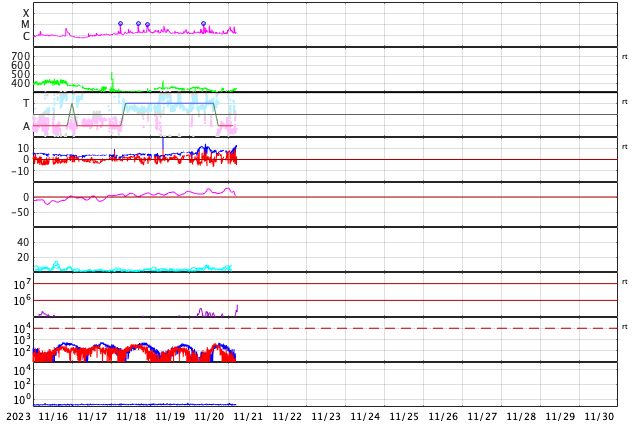Click the M flare class axis label
This screenshot has width=634, height=424.
(x=25, y=25)
